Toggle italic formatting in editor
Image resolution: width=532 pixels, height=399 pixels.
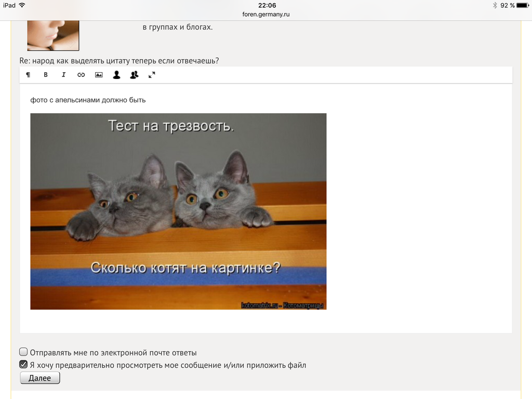coord(63,75)
